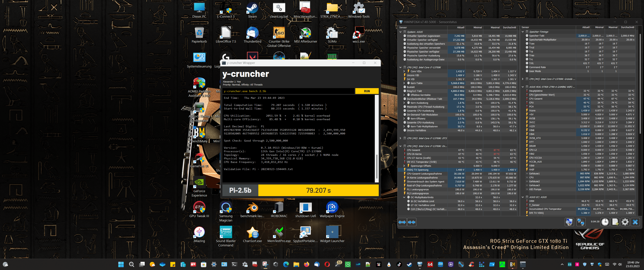Image resolution: width=644 pixels, height=270 pixels.
Task: Select Ring/LLC Takt sensor row
Action: pyautogui.click(x=458, y=91)
